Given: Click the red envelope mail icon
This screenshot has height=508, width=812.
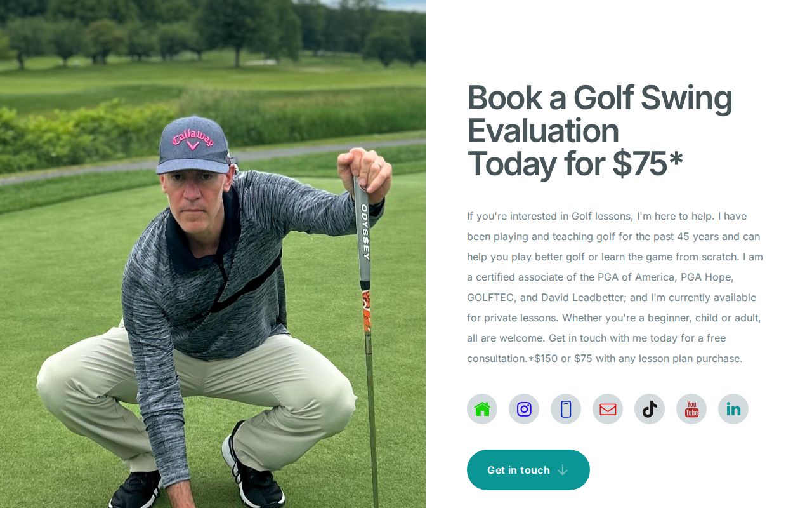Looking at the screenshot, I should [608, 409].
